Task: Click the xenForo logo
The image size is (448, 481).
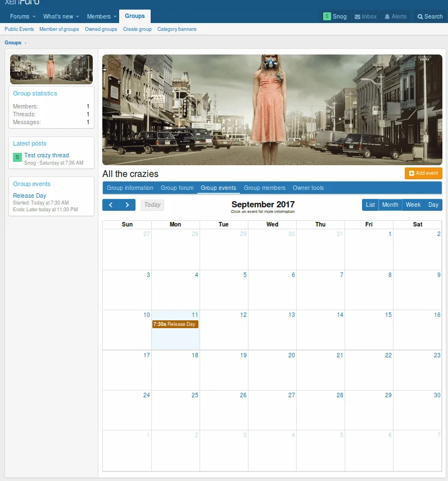Action: 22,3
